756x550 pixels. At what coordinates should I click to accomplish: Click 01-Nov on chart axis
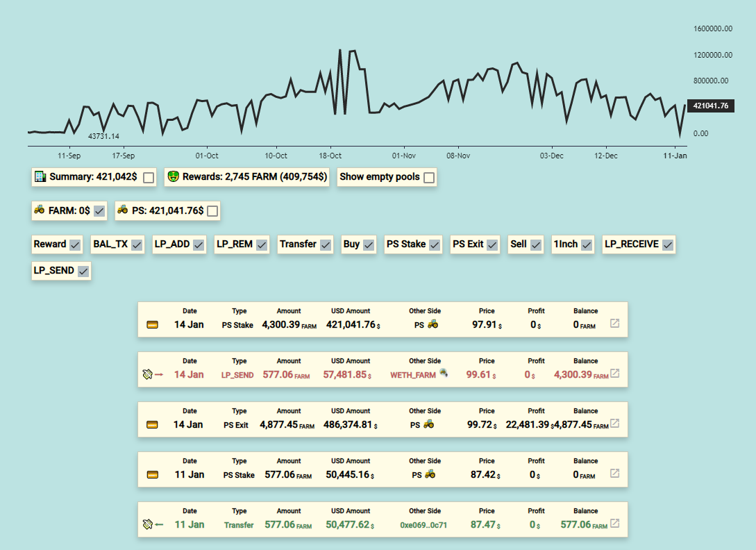(403, 156)
